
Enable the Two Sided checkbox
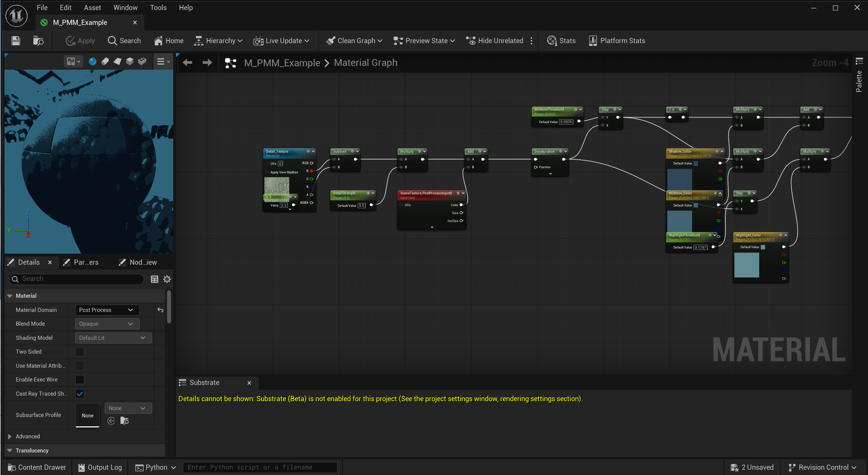[80, 352]
